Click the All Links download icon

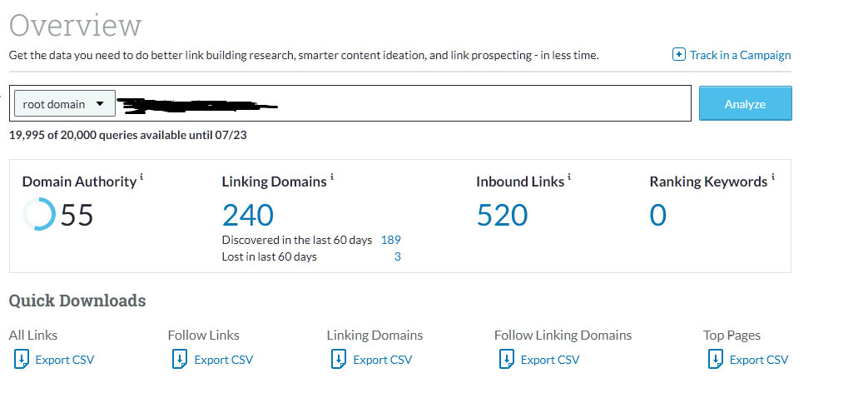click(20, 359)
